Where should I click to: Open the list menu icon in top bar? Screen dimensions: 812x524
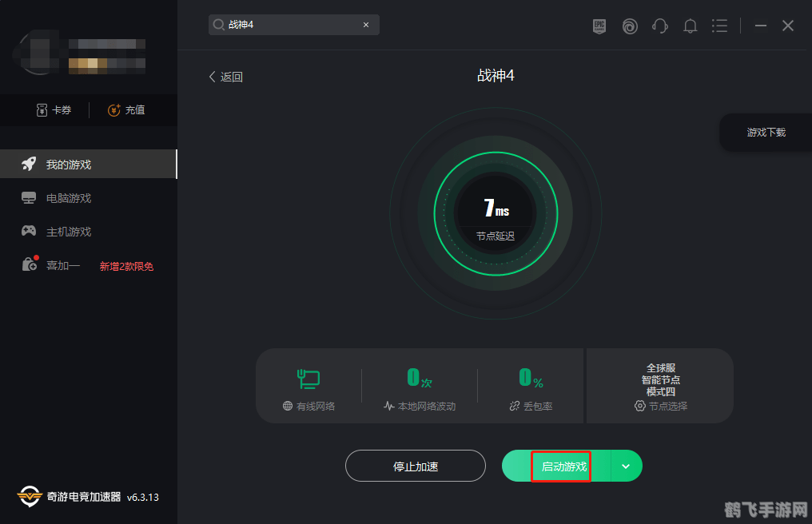point(720,26)
